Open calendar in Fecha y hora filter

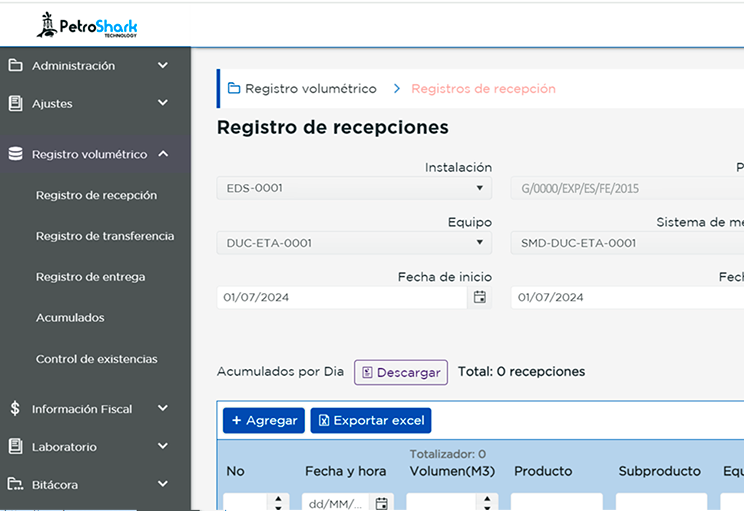coord(381,504)
